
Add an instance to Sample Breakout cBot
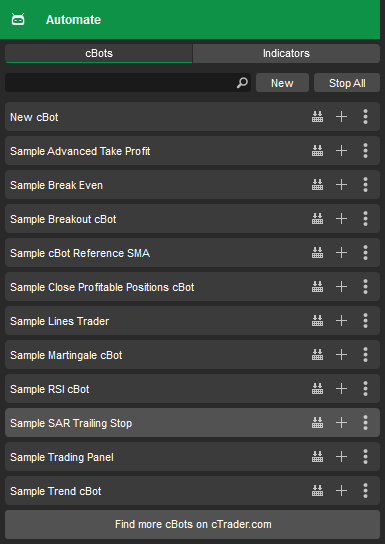tap(342, 219)
